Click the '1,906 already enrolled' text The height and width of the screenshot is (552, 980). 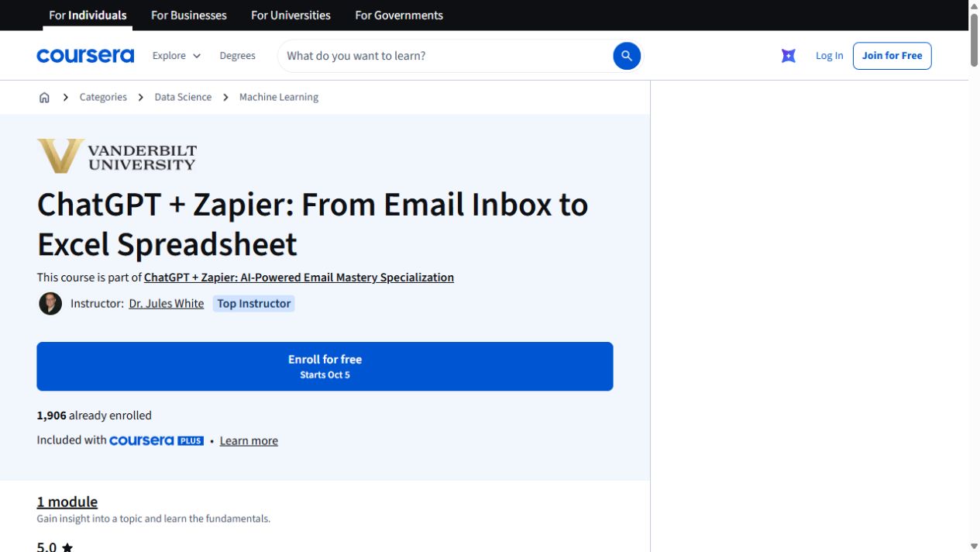[x=95, y=416]
